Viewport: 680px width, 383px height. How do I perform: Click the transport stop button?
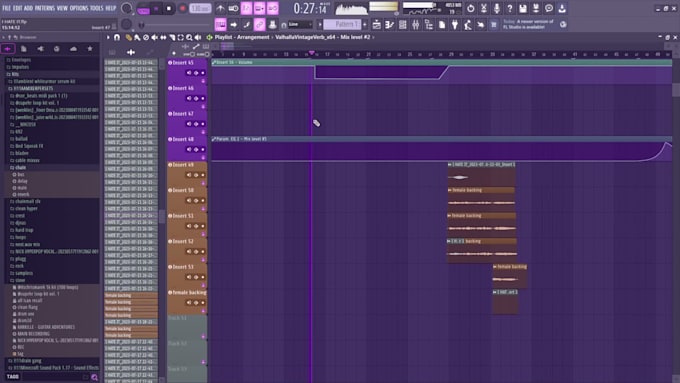[169, 9]
